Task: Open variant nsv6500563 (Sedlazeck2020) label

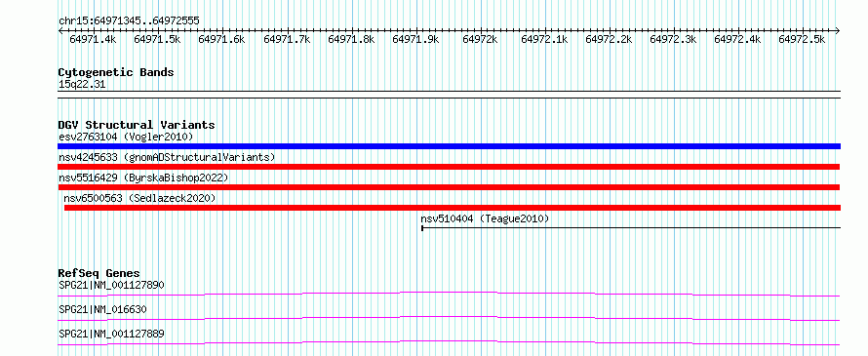Action: (x=139, y=198)
